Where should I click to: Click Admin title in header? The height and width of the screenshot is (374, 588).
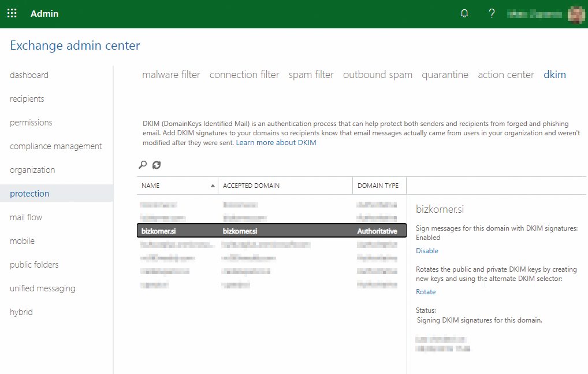pos(44,13)
